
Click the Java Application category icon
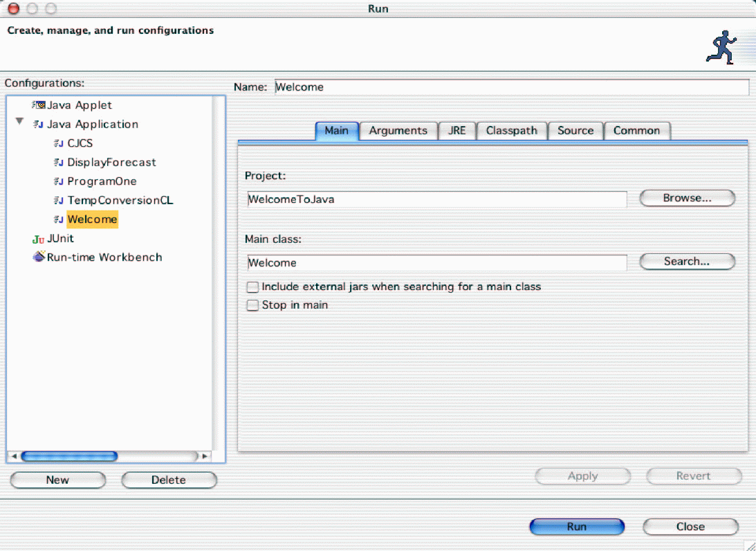pos(39,124)
